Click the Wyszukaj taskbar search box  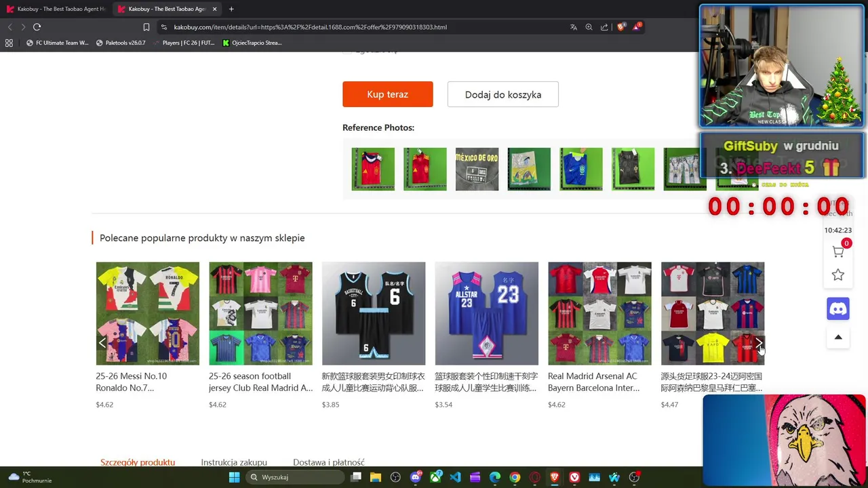pos(295,477)
